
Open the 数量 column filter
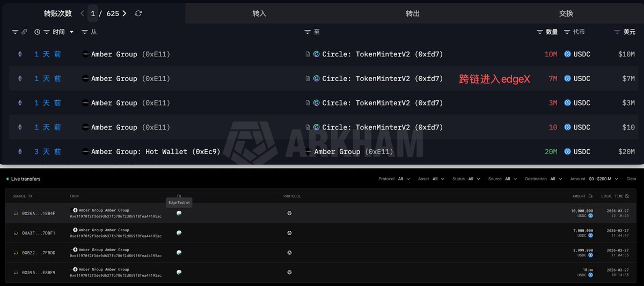click(540, 32)
